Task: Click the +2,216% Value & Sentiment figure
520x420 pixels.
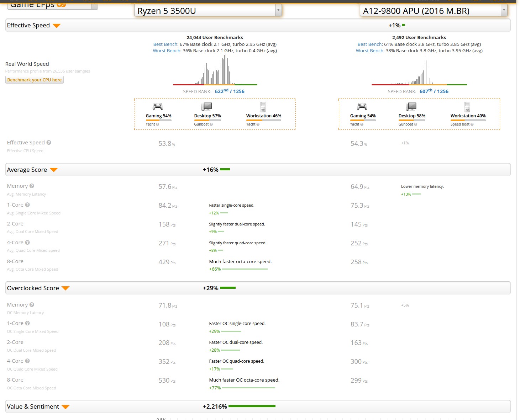Action: click(x=215, y=406)
